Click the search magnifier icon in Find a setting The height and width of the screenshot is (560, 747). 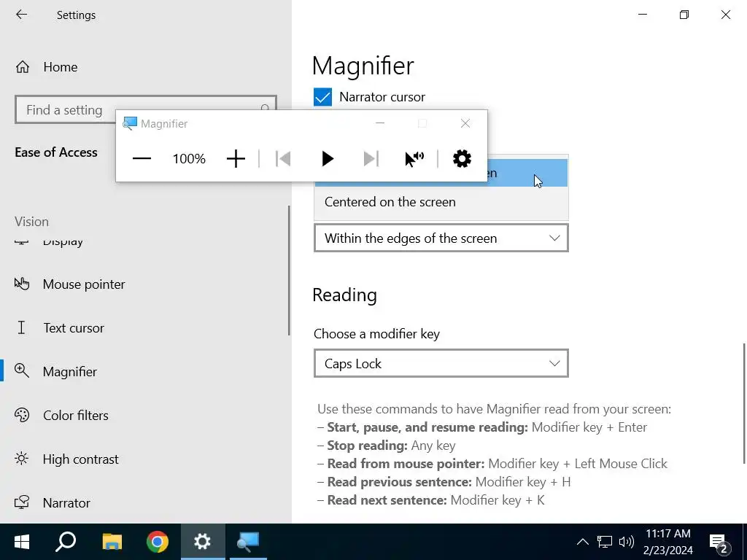[265, 108]
